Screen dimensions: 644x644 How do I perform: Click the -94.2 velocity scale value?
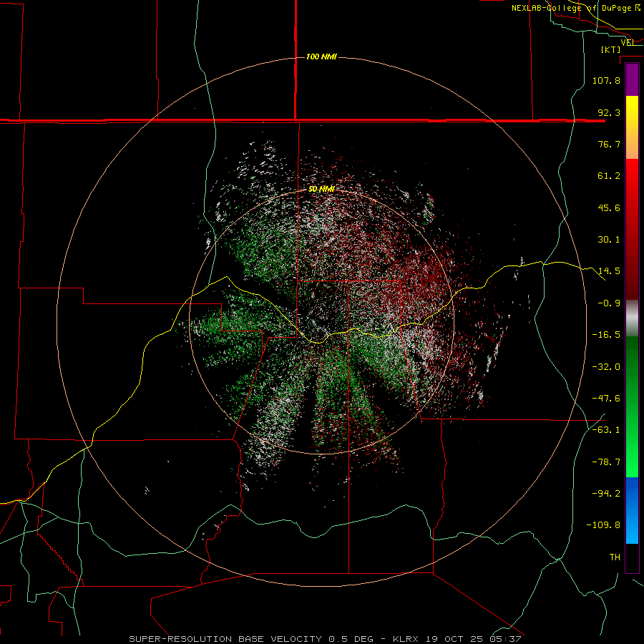click(606, 494)
